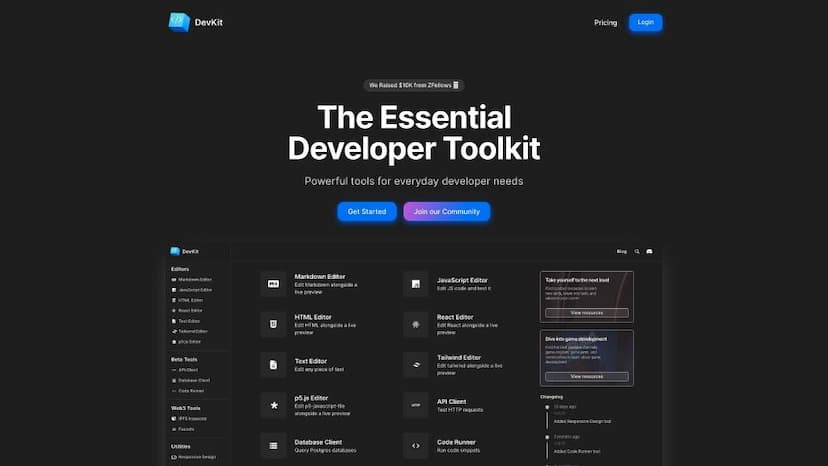Click 'Powerful tools for everyday developer needs' subtitle

pyautogui.click(x=414, y=181)
